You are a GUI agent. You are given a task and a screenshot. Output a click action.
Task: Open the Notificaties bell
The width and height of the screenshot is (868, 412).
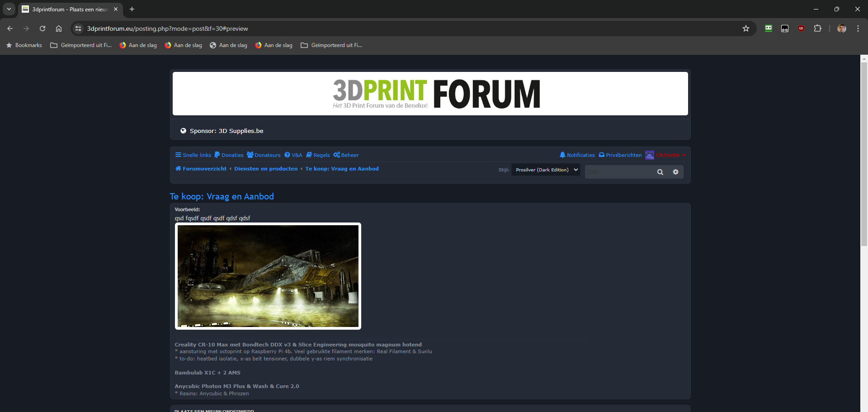point(577,155)
